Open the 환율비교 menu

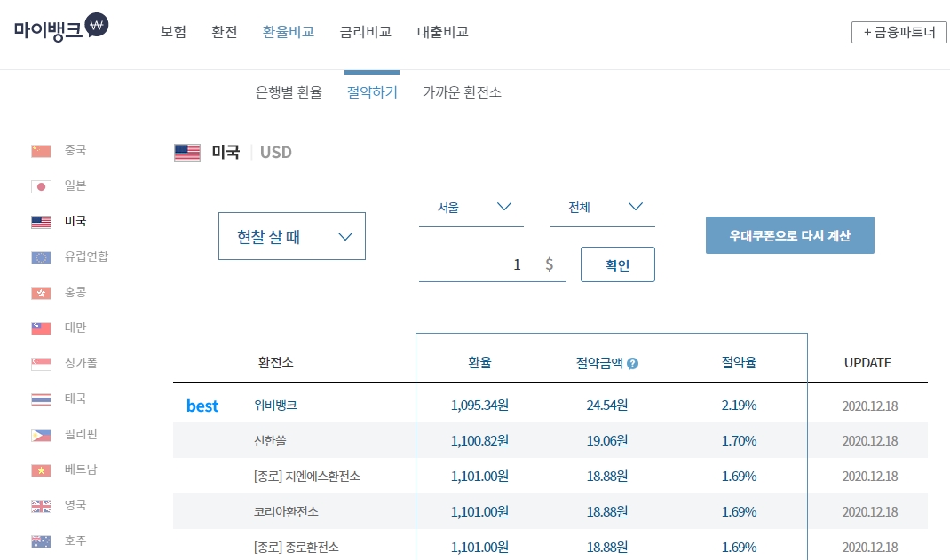click(289, 32)
